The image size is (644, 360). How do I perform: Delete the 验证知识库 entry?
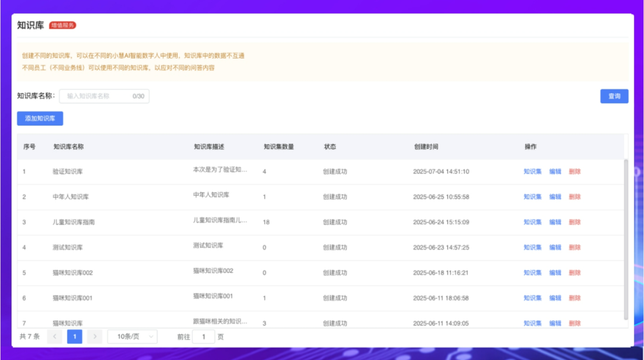coord(575,172)
